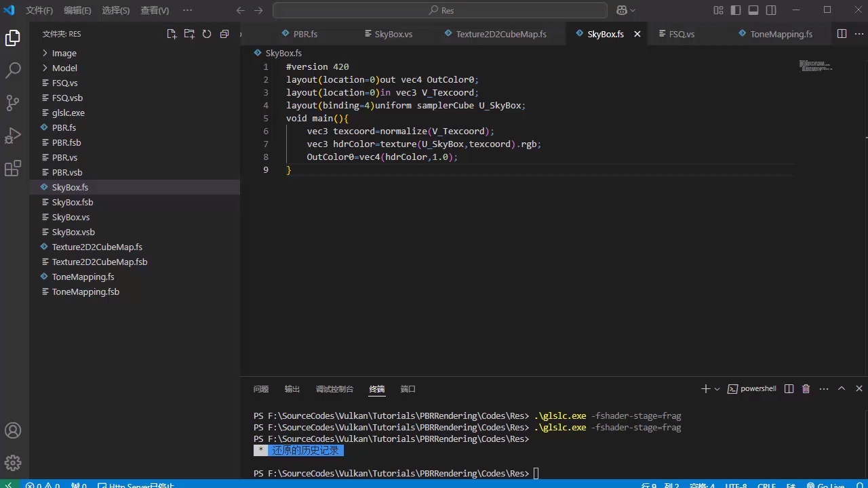The image size is (868, 488).
Task: Toggle the primary sidebar visibility
Action: 736,10
